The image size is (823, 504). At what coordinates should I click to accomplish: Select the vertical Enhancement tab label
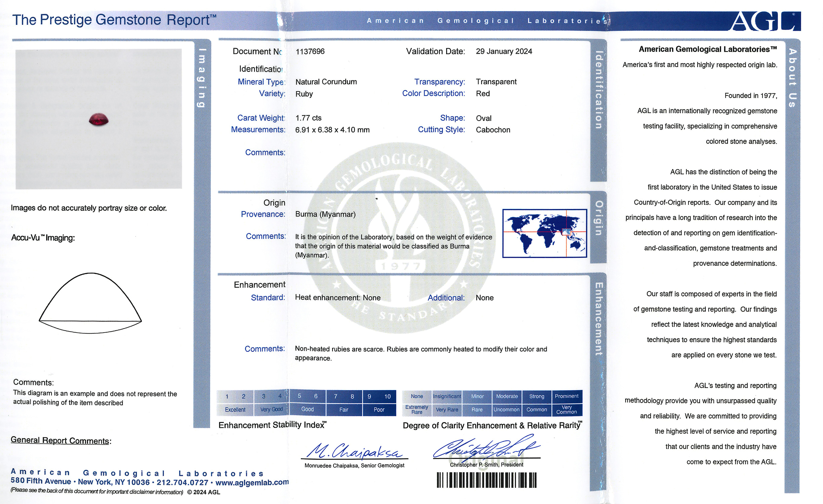click(x=599, y=319)
